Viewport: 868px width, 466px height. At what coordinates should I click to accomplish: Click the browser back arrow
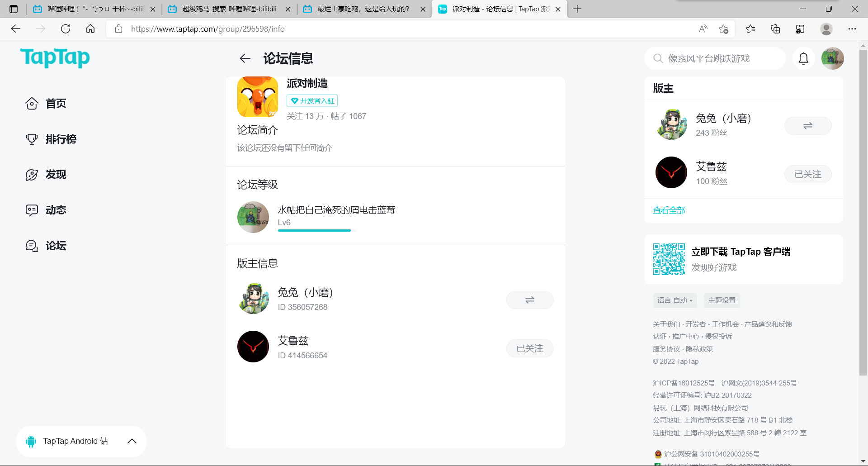point(16,29)
